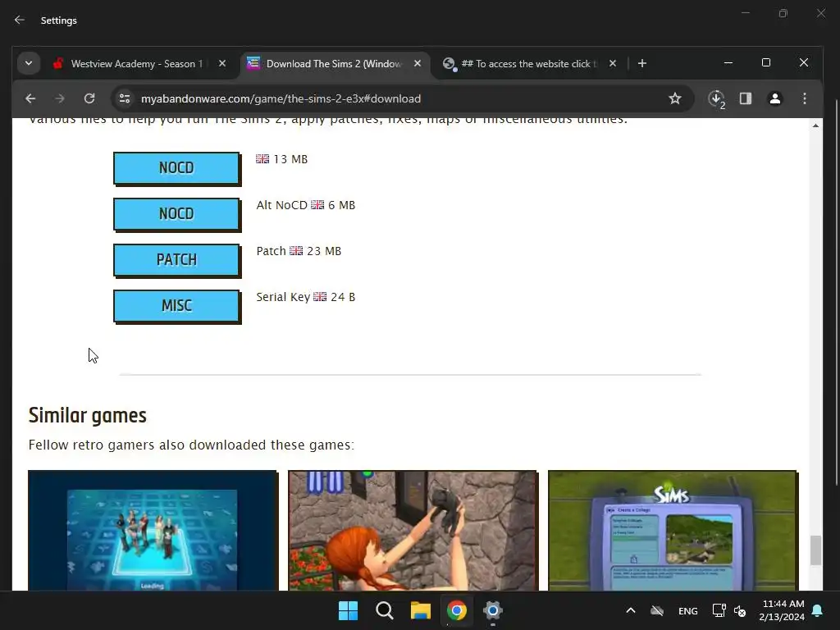Open the Windows Start menu
Screen dimensions: 840x630
point(348,610)
